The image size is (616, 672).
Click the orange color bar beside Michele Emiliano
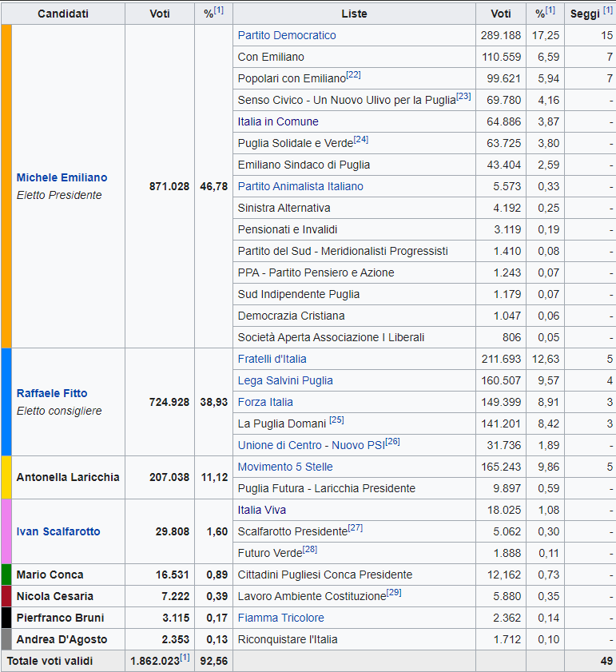[x=6, y=186]
